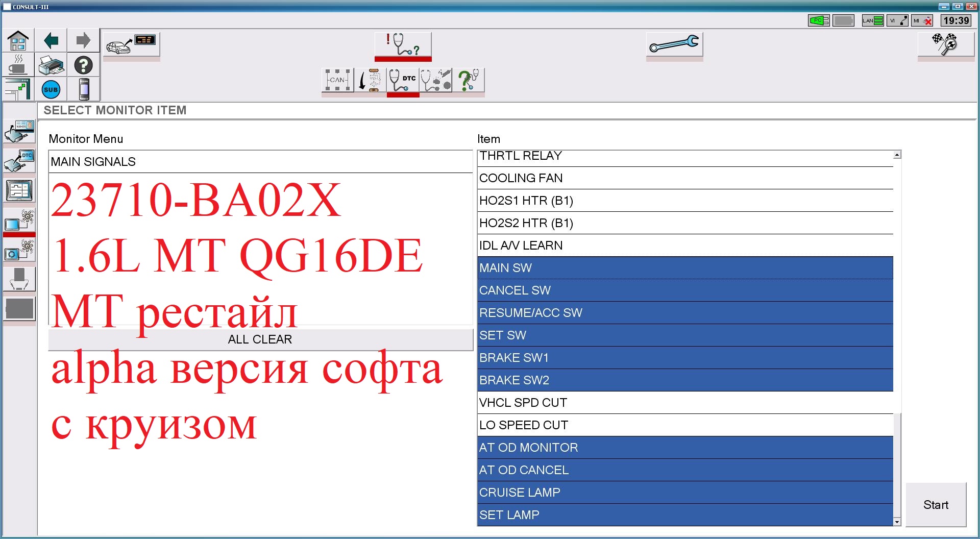Click the green PC battery status icon
The width and height of the screenshot is (980, 539).
[819, 20]
